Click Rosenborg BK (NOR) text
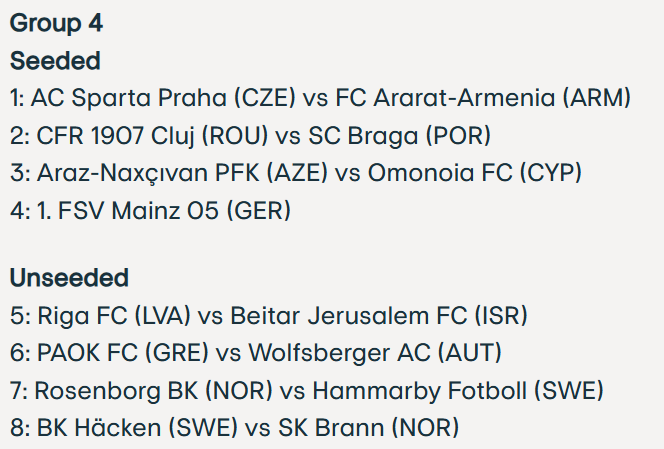This screenshot has height=449, width=664. [153, 390]
